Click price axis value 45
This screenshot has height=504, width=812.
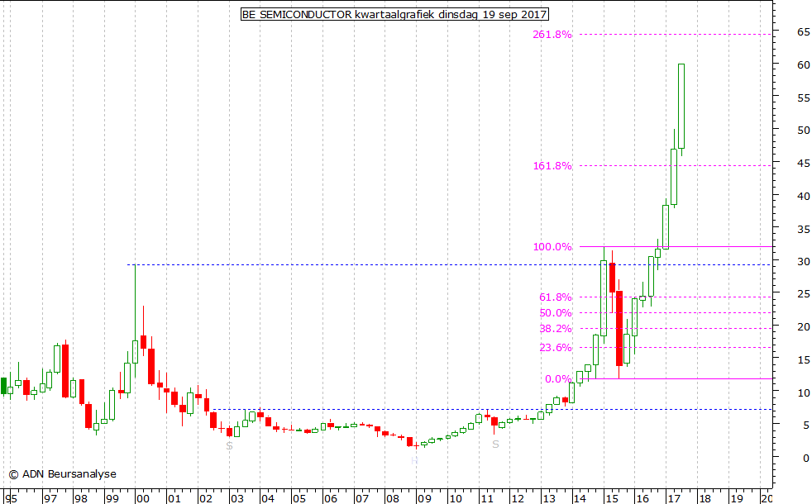[x=803, y=164]
